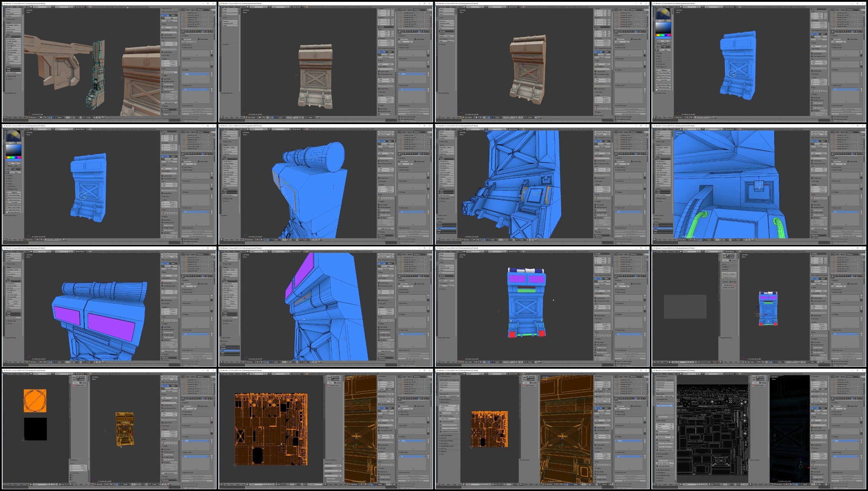Open All Scenes dropdown in row 1 column 1 outliner
Viewport: 868px width, 491px height.
click(x=204, y=10)
